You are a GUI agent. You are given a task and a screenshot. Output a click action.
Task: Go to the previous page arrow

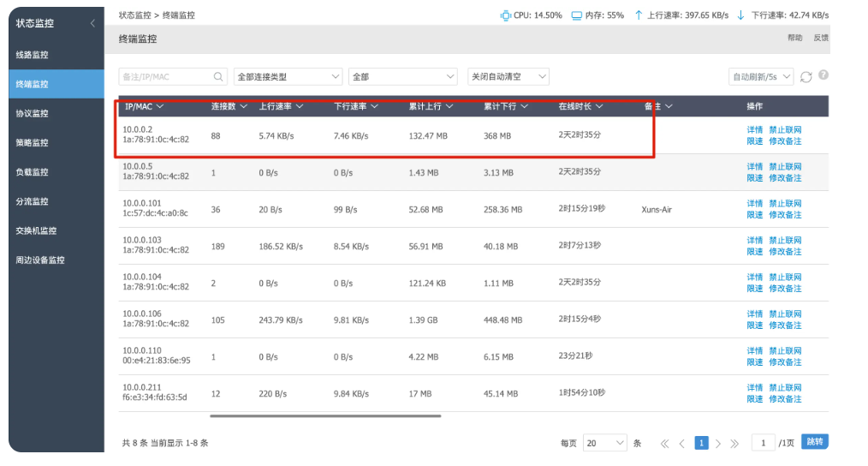pos(682,443)
